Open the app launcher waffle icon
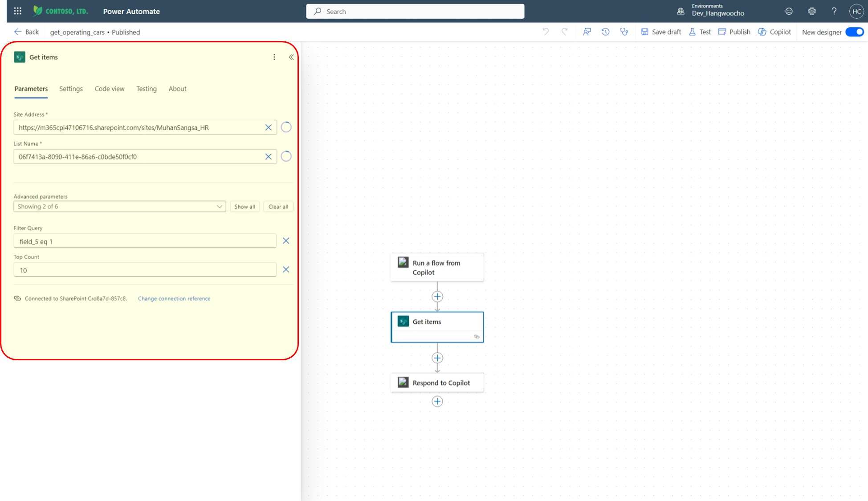The width and height of the screenshot is (868, 501). (x=18, y=11)
